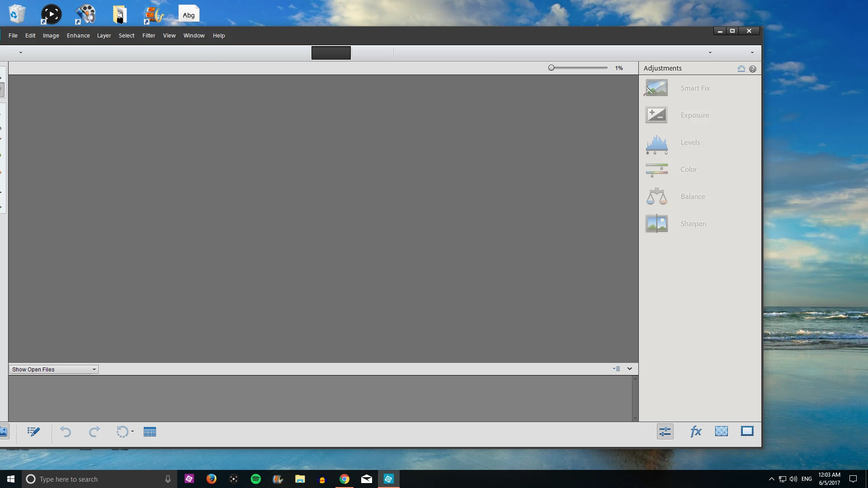Toggle the Adjustments panel button

[x=665, y=432]
